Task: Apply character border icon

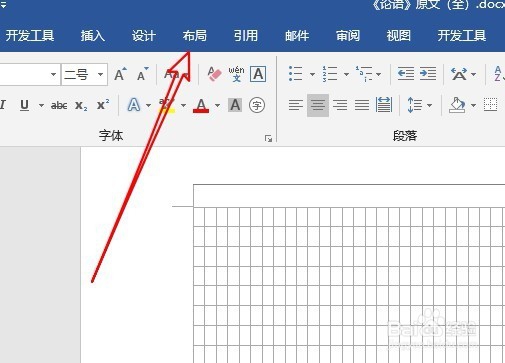Action: 258,74
